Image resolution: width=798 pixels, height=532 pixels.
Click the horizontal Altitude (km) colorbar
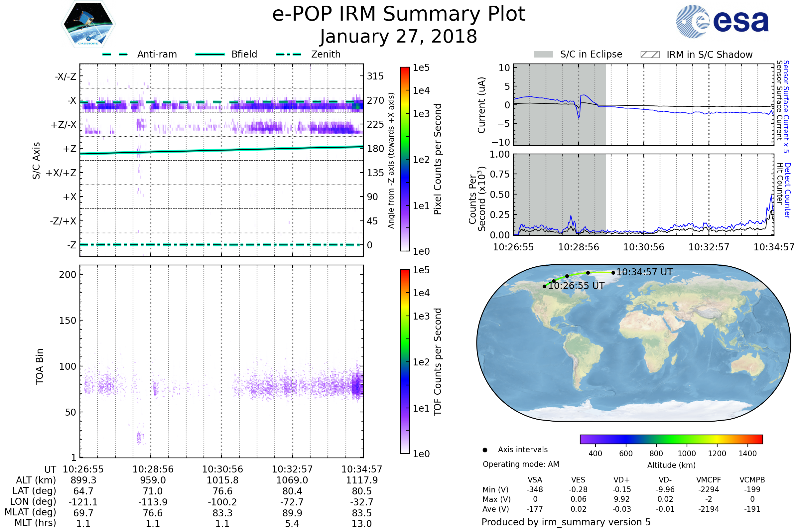click(671, 439)
